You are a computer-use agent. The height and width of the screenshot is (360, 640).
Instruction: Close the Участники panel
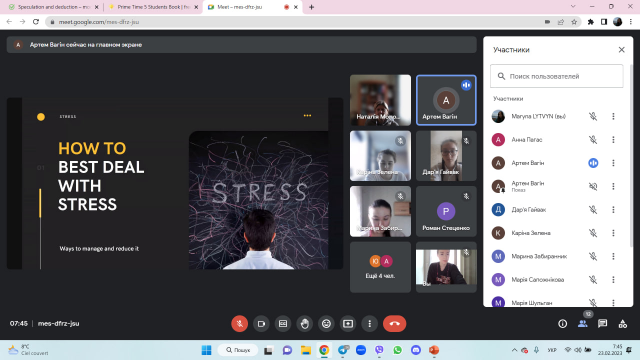[621, 50]
